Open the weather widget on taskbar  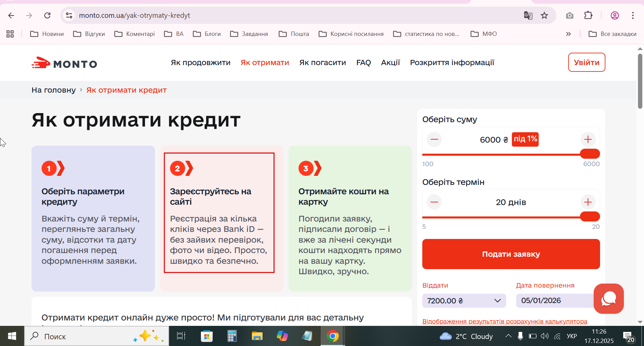click(x=466, y=336)
